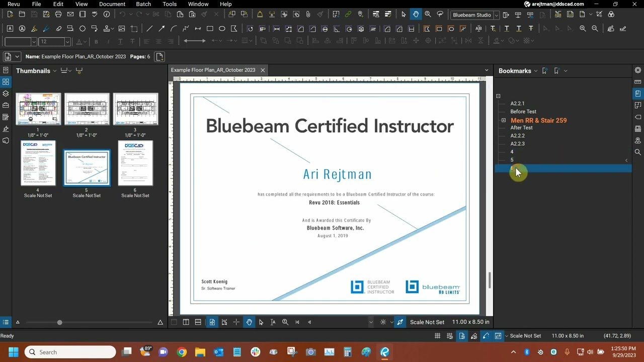Viewport: 644px width, 362px height.
Task: Click the Zoom Out magnifier icon
Action: pyautogui.click(x=595, y=29)
